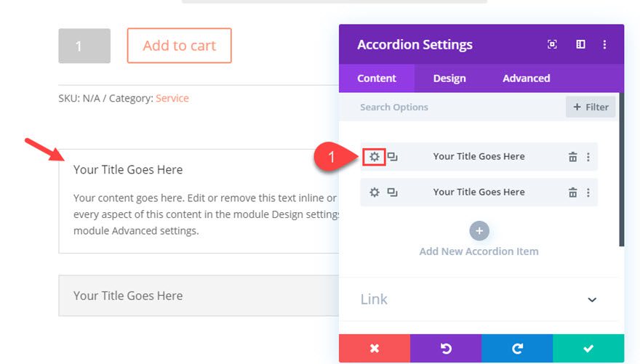The width and height of the screenshot is (640, 364).
Task: Click the product quantity field
Action: (x=84, y=46)
